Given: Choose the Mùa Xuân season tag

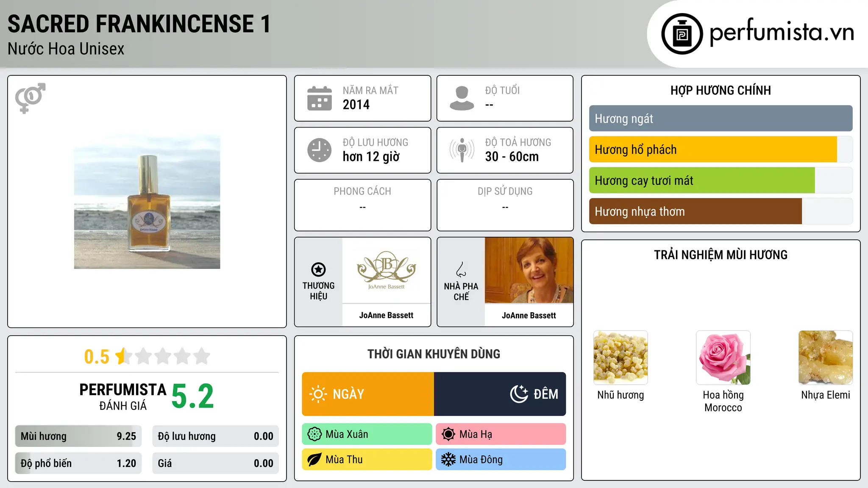Looking at the screenshot, I should (x=367, y=434).
